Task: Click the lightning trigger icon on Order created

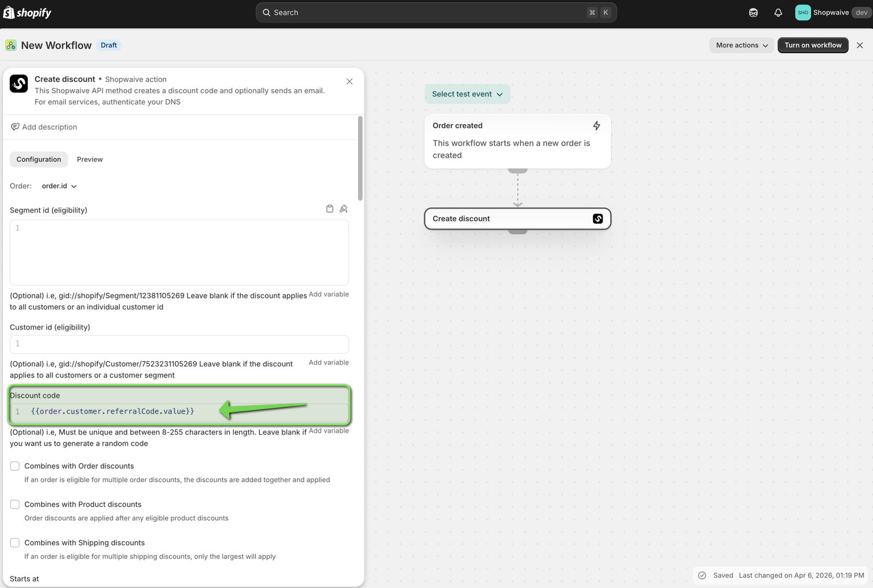Action: (596, 126)
